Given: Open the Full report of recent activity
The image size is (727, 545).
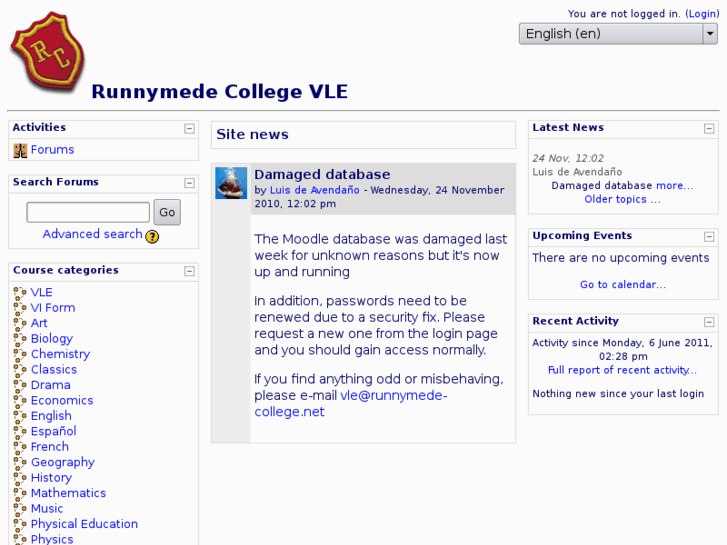Looking at the screenshot, I should [622, 370].
